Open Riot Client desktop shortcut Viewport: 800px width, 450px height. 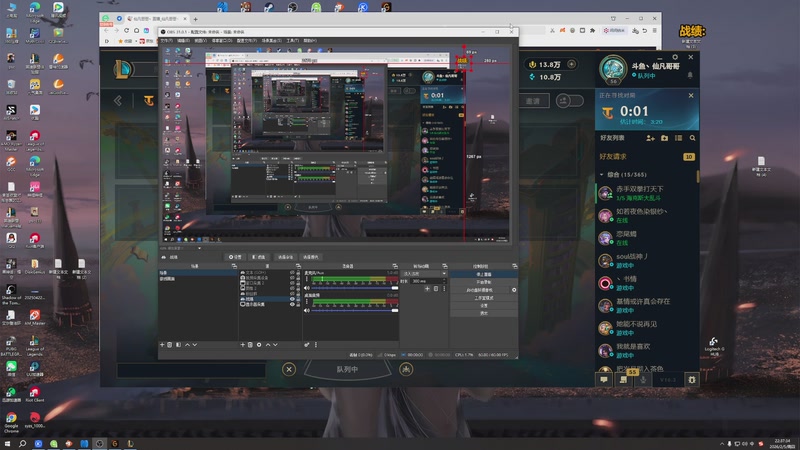tap(35, 394)
